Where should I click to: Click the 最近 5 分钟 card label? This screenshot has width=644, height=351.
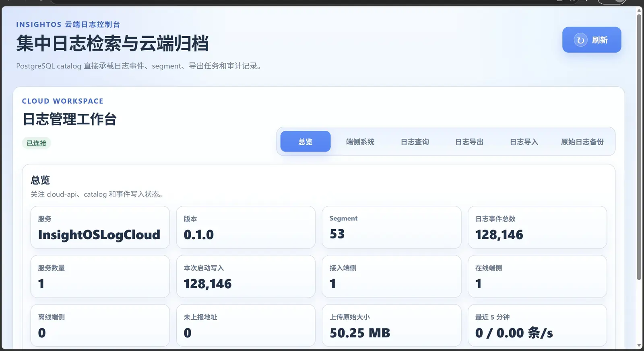[492, 317]
